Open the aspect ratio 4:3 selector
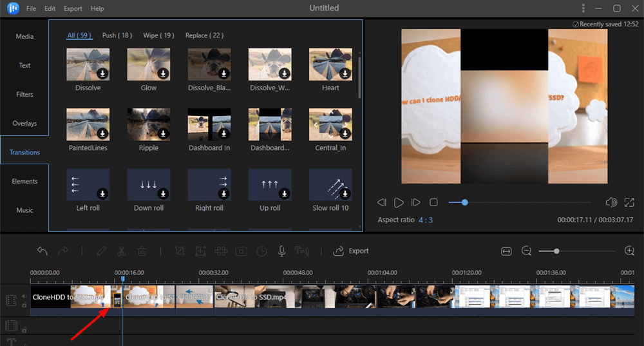 click(x=424, y=220)
